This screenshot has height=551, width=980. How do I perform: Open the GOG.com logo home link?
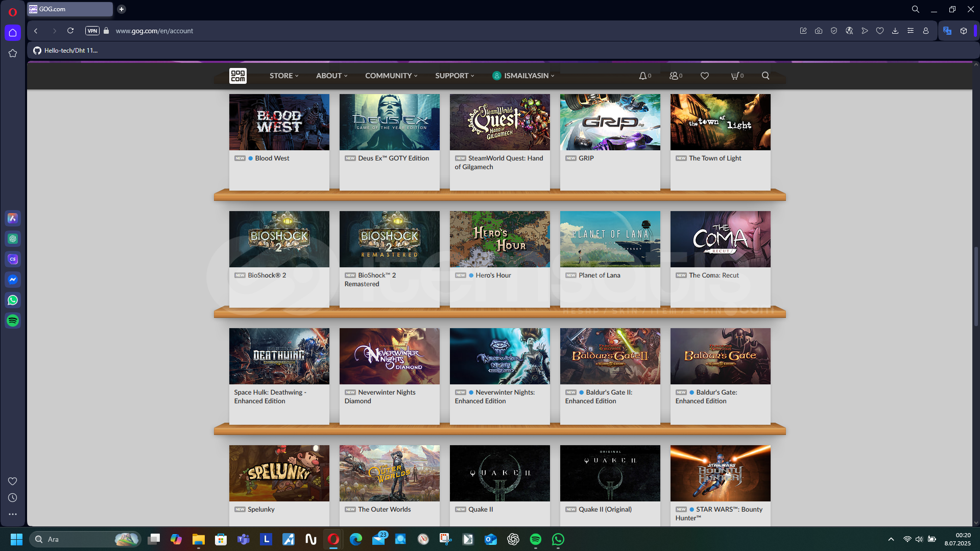point(237,76)
